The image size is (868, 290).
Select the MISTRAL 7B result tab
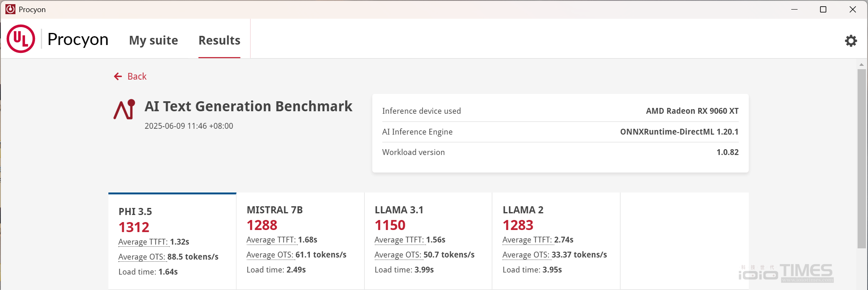(300, 241)
